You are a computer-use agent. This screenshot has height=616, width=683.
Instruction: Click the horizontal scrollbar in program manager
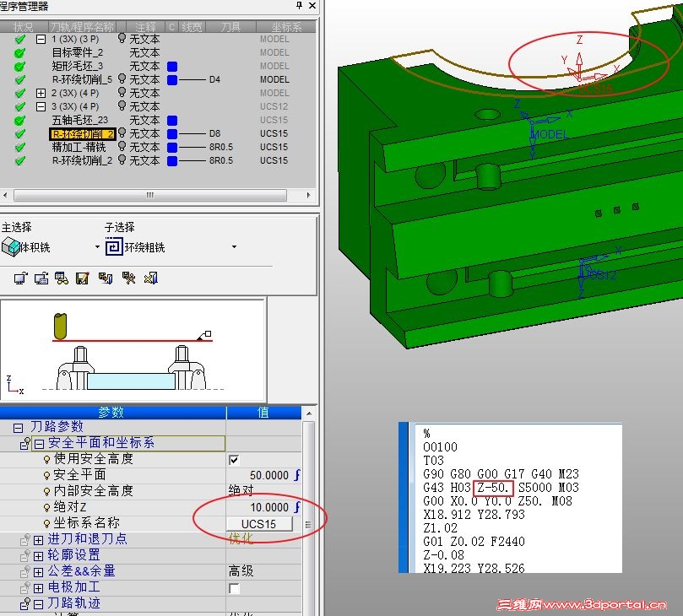pos(150,195)
